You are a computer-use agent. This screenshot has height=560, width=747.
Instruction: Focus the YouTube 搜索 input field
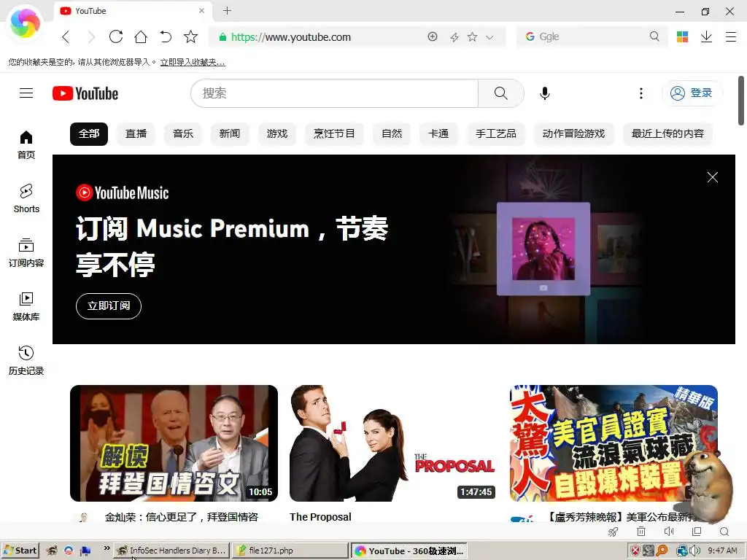pos(334,93)
